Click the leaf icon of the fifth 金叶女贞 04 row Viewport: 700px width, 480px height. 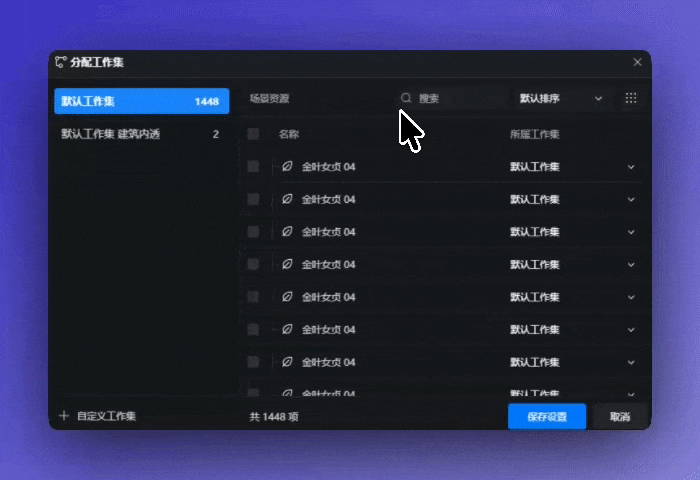pyautogui.click(x=287, y=297)
